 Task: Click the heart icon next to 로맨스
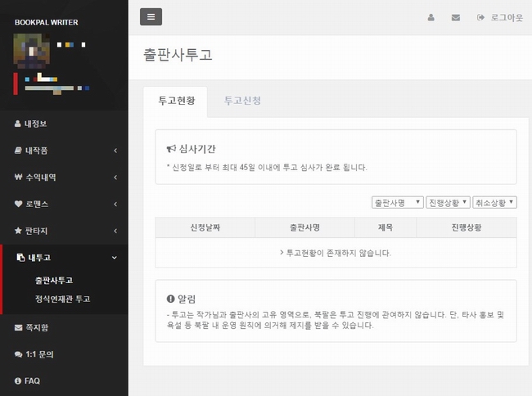(18, 204)
